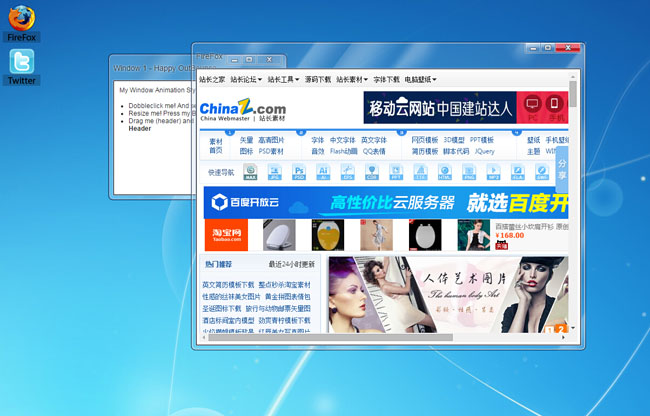The width and height of the screenshot is (650, 416).
Task: Open the 电脑壁纸 dropdown menu
Action: tap(420, 78)
